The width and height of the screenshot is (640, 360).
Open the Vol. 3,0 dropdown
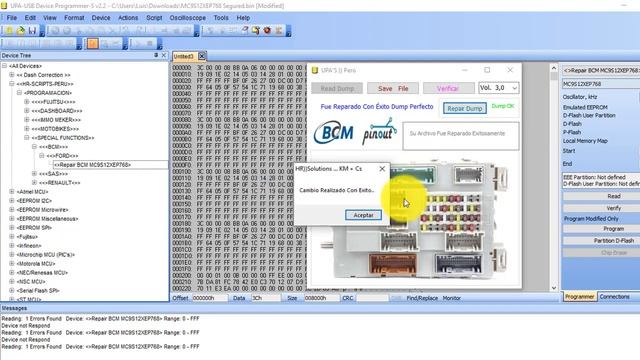[498, 88]
